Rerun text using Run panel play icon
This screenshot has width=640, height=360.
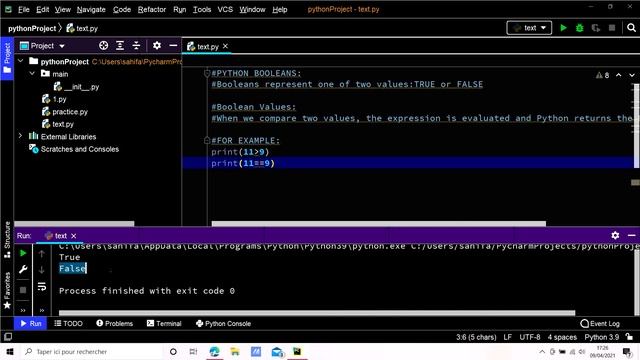tap(23, 253)
